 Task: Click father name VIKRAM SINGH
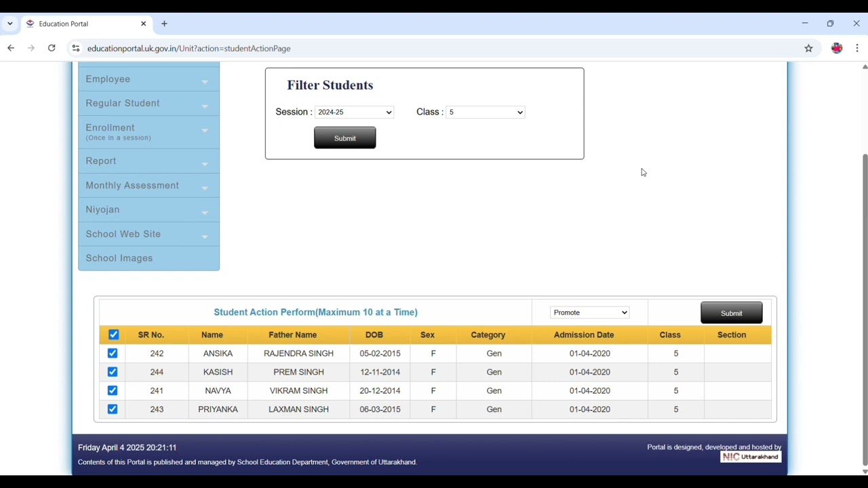click(298, 391)
